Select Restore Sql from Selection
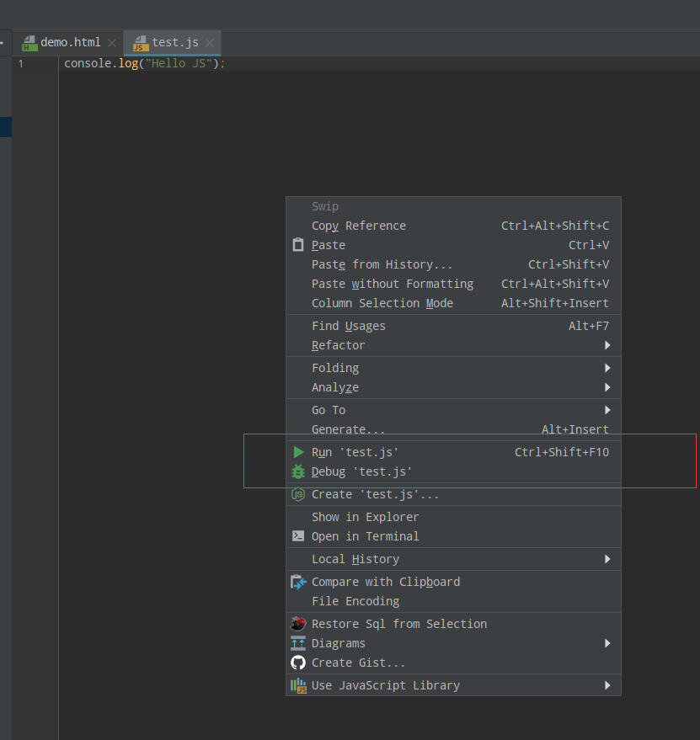The height and width of the screenshot is (740, 700). point(453,624)
